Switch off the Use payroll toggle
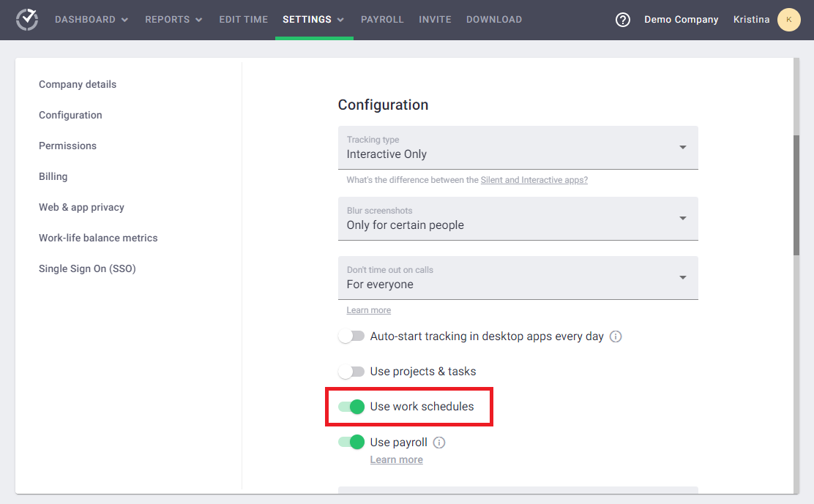 coord(351,442)
